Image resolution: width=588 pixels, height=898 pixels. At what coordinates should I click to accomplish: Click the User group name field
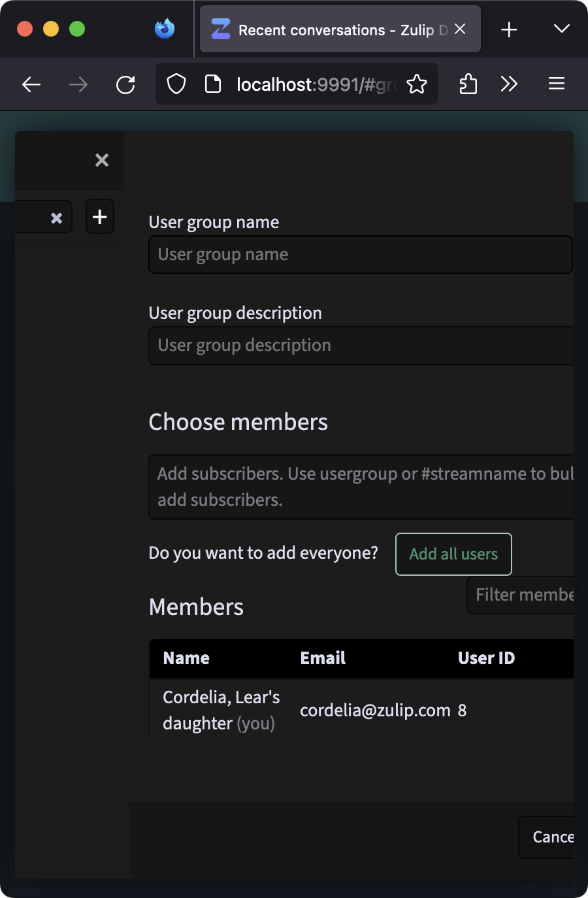click(x=361, y=254)
